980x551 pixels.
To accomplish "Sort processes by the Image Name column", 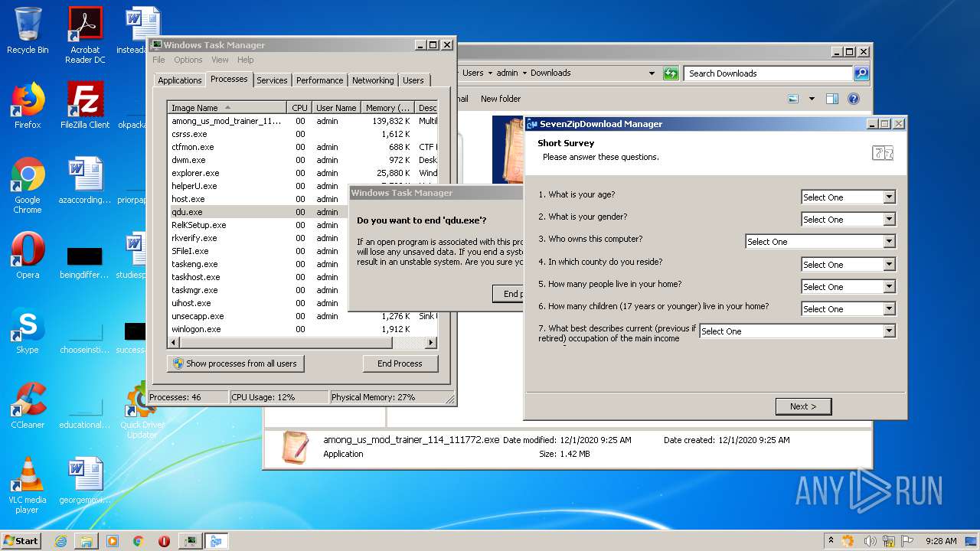I will [x=227, y=108].
